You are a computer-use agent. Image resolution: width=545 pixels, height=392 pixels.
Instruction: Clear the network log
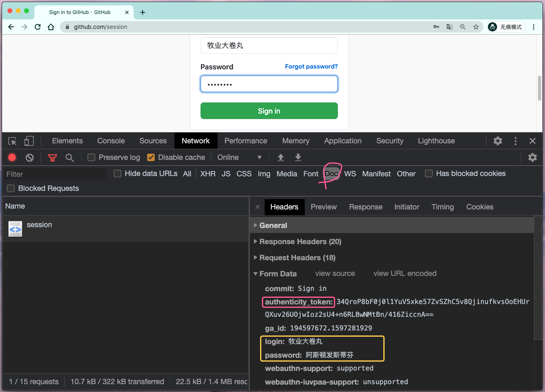[x=29, y=157]
